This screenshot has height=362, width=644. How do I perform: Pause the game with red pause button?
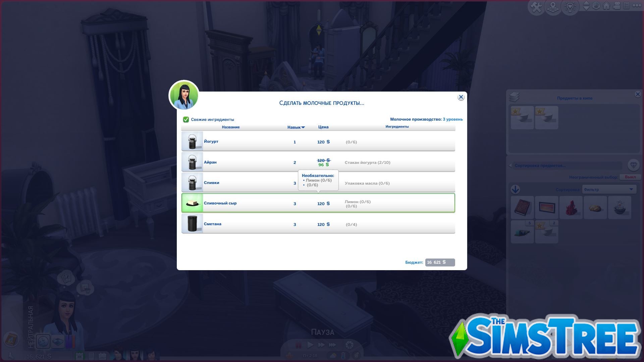(298, 345)
